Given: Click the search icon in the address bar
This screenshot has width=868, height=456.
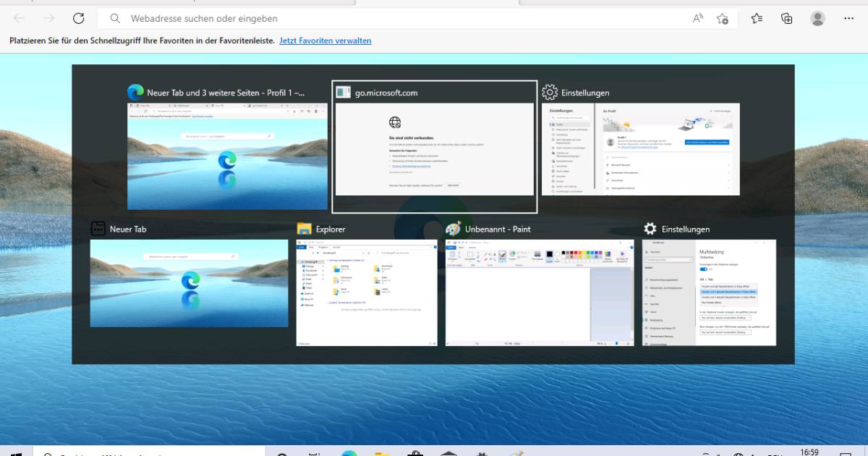Looking at the screenshot, I should (x=116, y=18).
